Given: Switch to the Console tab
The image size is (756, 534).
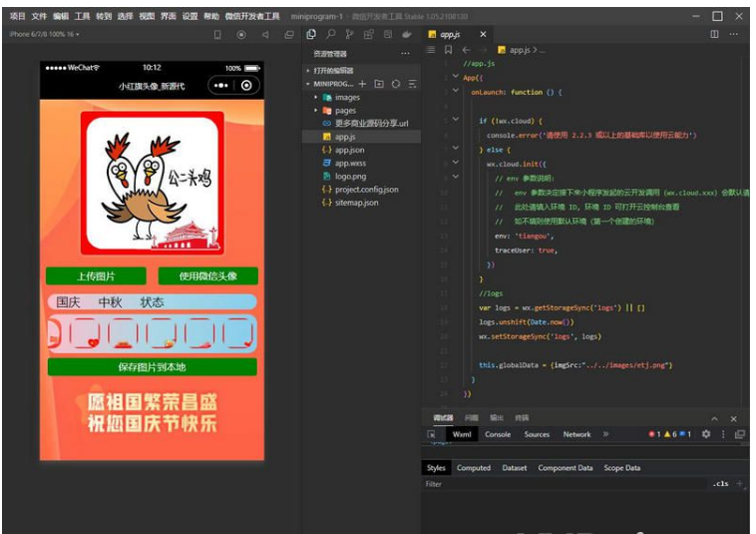Looking at the screenshot, I should pos(497,435).
